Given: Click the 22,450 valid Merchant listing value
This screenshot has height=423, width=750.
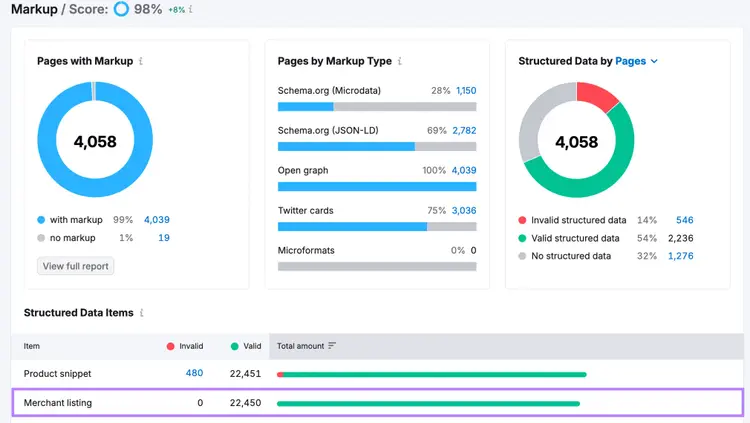Looking at the screenshot, I should [x=245, y=403].
